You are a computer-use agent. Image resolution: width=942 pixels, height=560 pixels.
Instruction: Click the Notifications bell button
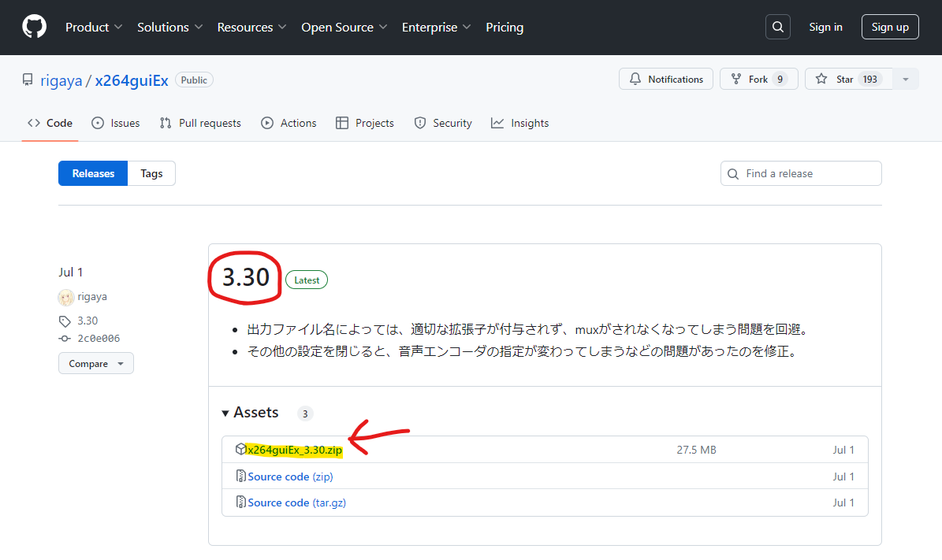[x=666, y=79]
